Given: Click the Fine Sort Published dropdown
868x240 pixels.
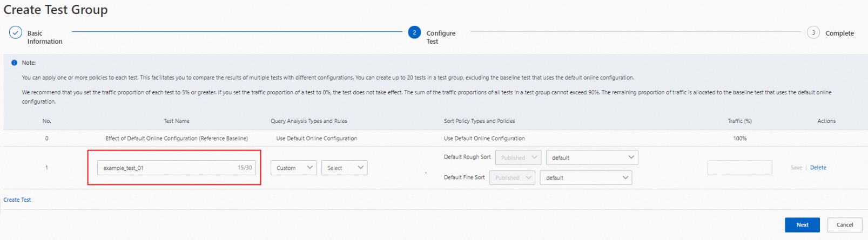Looking at the screenshot, I should coord(512,178).
